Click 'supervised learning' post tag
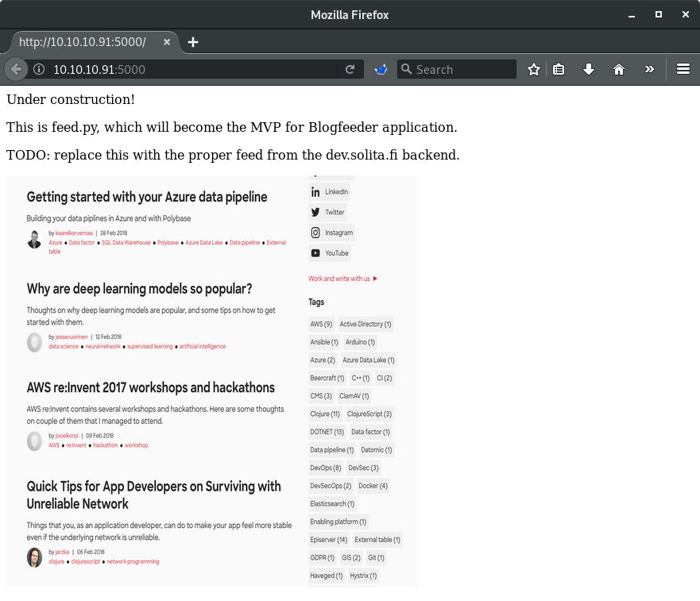This screenshot has height=601, width=700. [x=149, y=346]
